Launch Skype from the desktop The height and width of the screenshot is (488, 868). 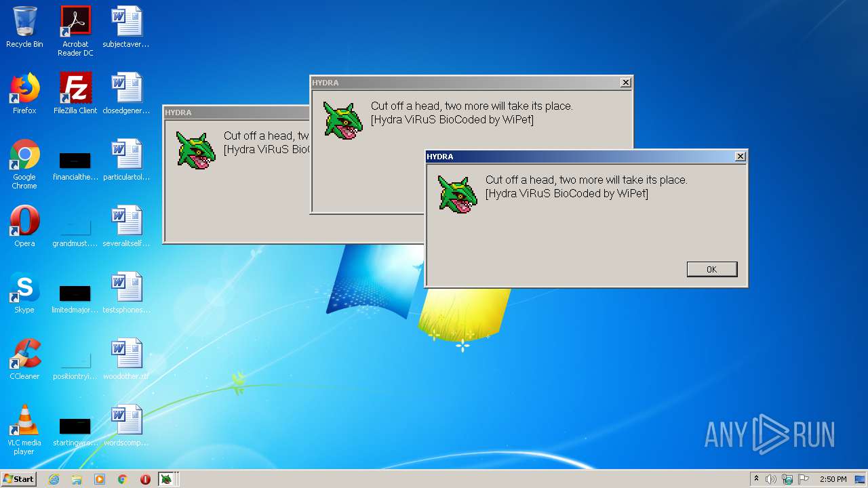click(24, 293)
